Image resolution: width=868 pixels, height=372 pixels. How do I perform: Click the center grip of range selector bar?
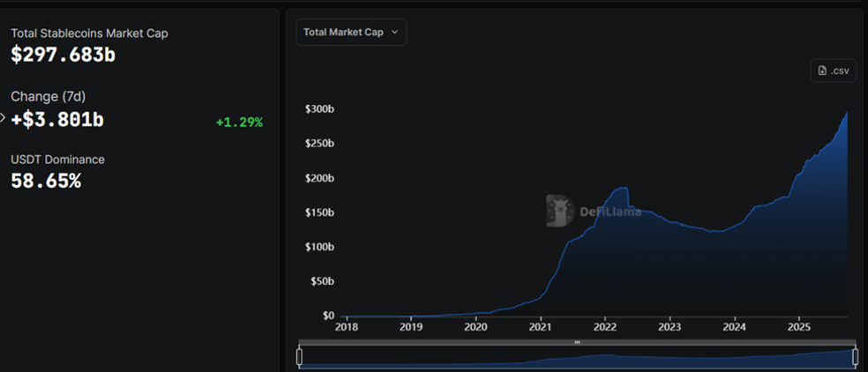tap(577, 342)
